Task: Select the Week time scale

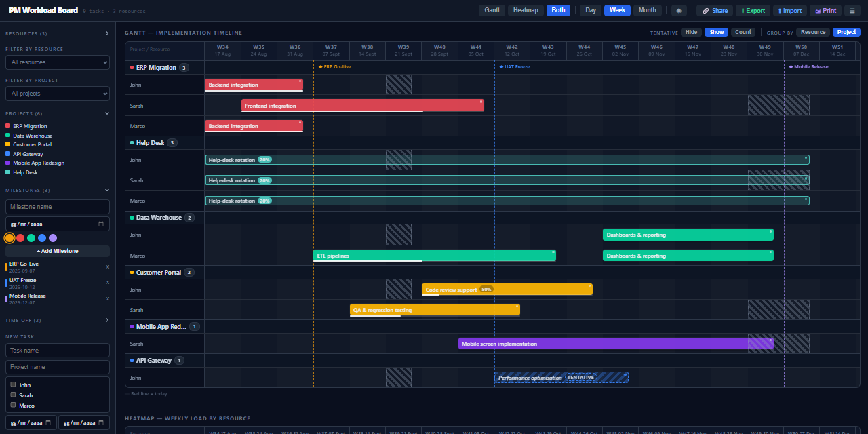Action: click(617, 10)
